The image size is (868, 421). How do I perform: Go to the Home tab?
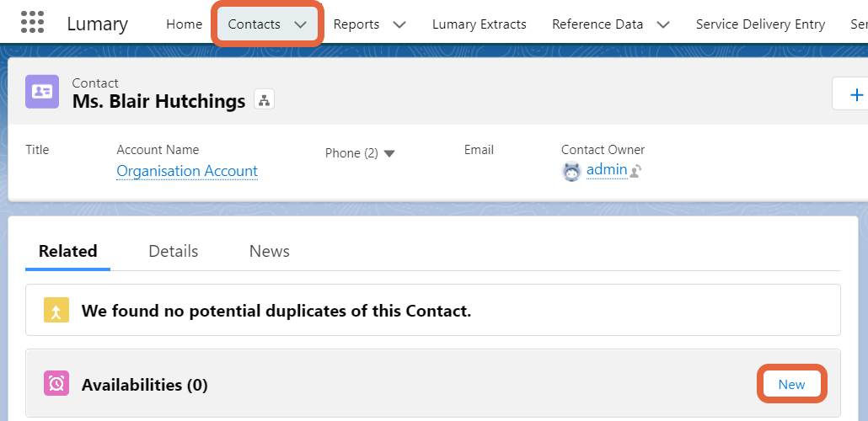[x=185, y=24]
